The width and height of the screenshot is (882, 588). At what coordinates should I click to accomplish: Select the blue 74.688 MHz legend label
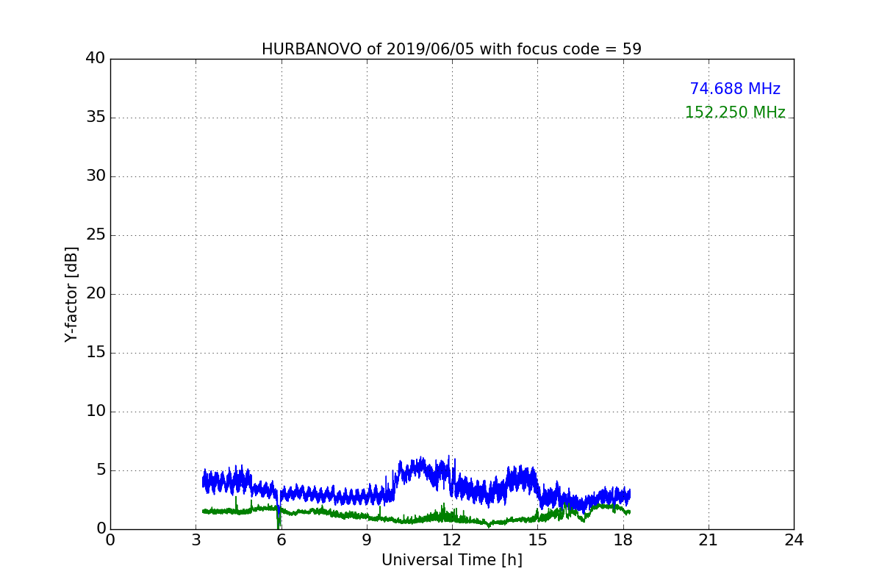pyautogui.click(x=735, y=89)
